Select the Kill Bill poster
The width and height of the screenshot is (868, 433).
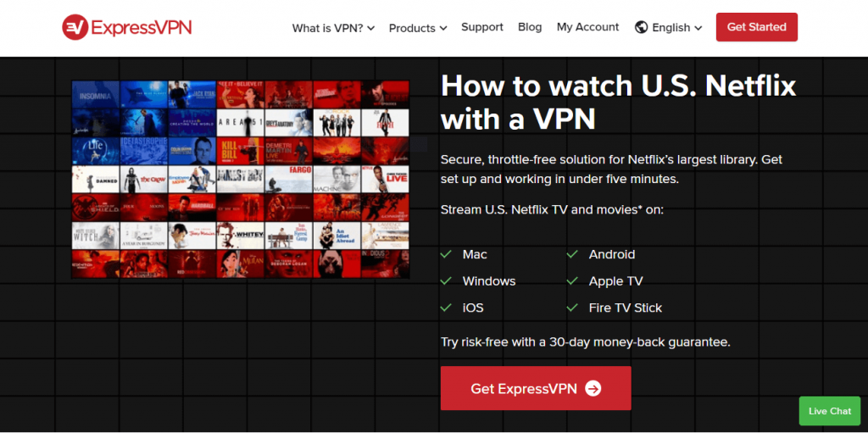click(x=240, y=151)
